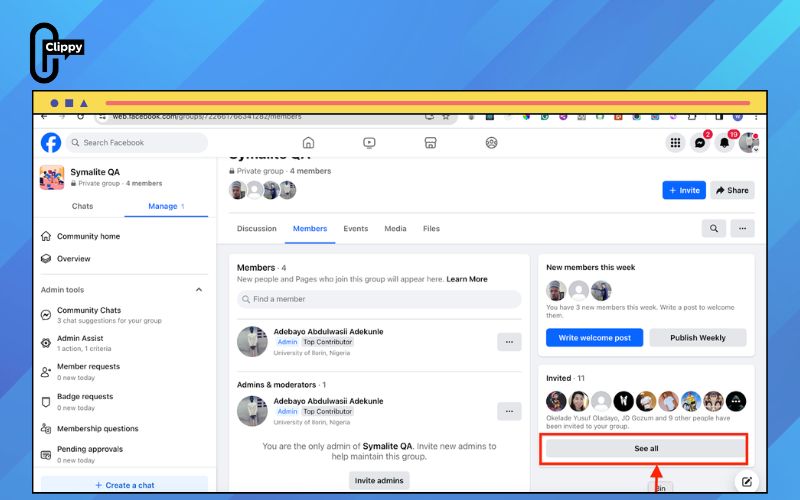Screen dimensions: 800x500
Task: Click the Facebook logo icon
Action: click(x=51, y=142)
